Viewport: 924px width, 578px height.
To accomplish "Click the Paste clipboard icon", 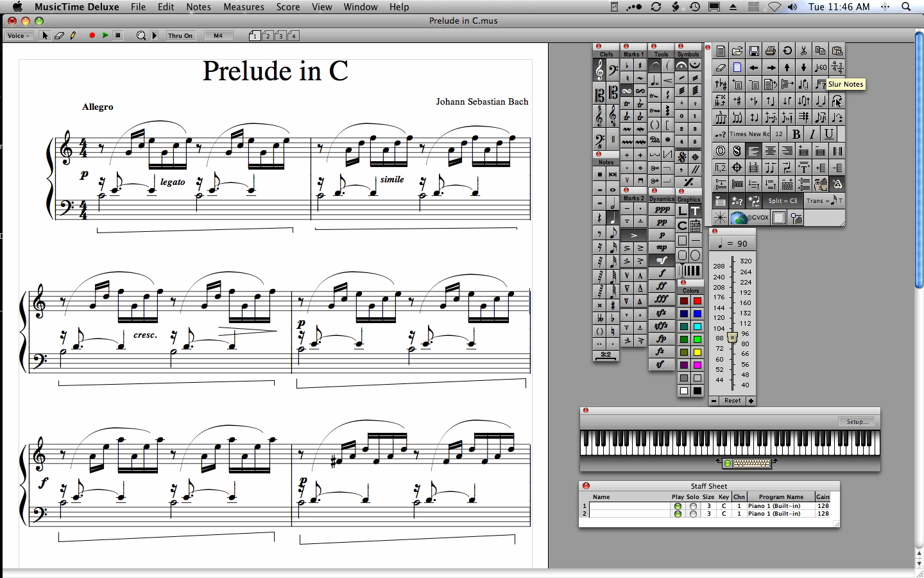I will click(837, 51).
